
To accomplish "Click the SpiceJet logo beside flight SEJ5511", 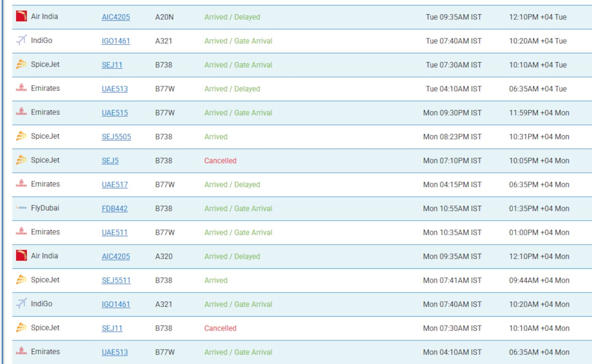I will pos(21,280).
